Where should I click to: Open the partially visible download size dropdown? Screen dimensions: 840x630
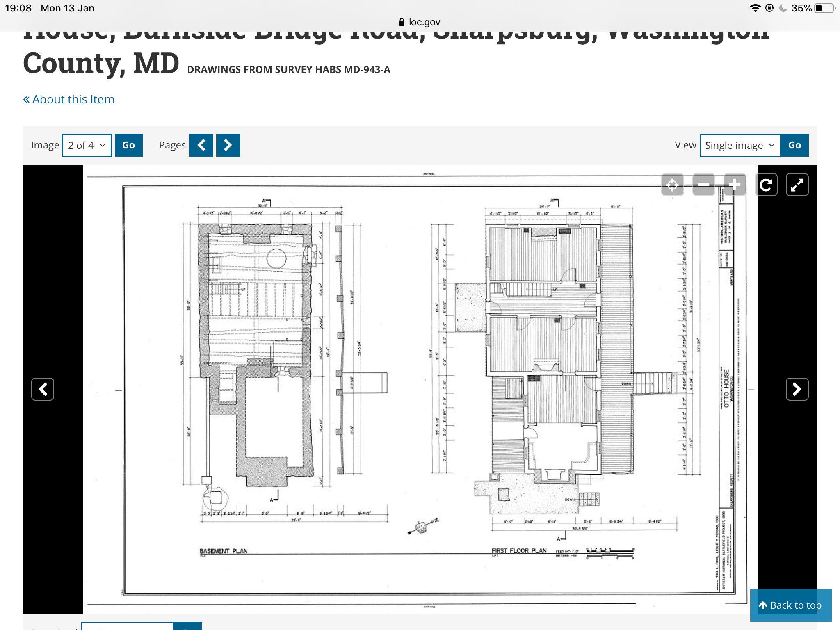[127, 626]
